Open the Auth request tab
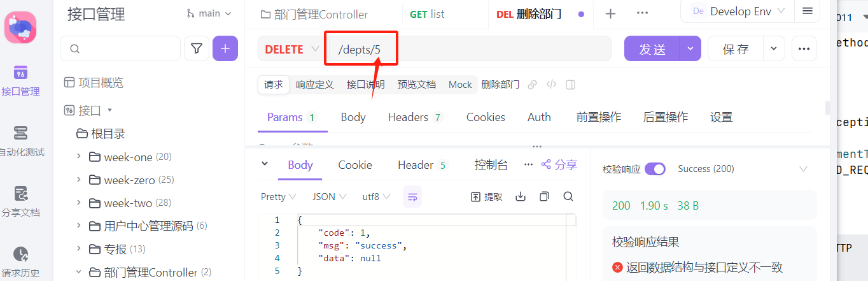 pos(539,117)
